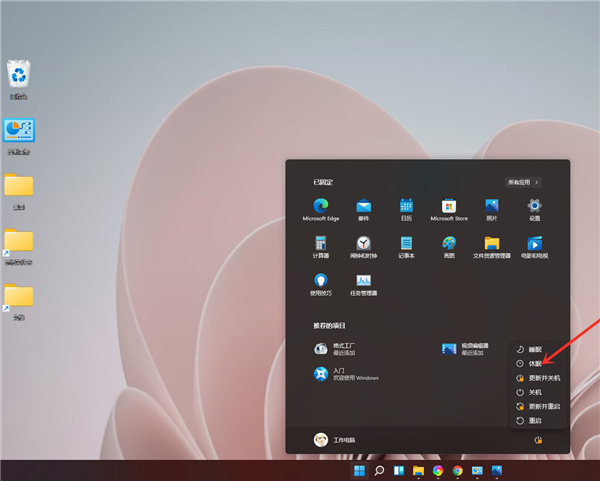
Task: Select Shut down (关机) option
Action: [534, 392]
